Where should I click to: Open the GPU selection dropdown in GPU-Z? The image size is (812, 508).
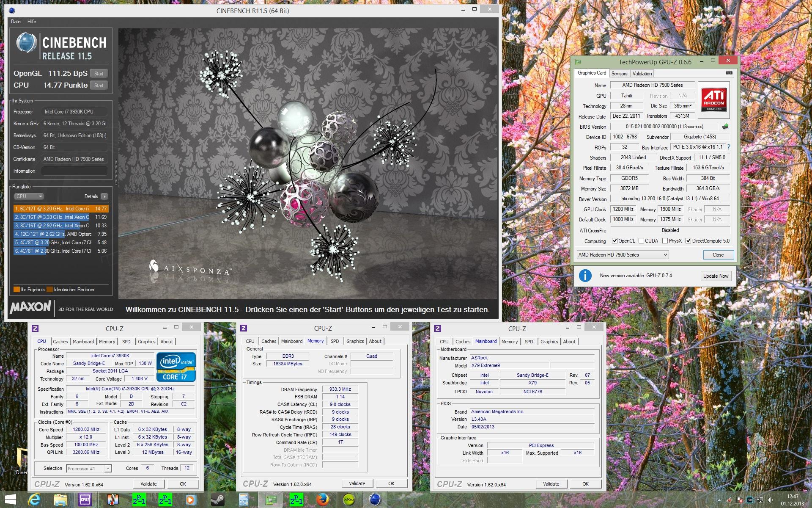[x=623, y=255]
